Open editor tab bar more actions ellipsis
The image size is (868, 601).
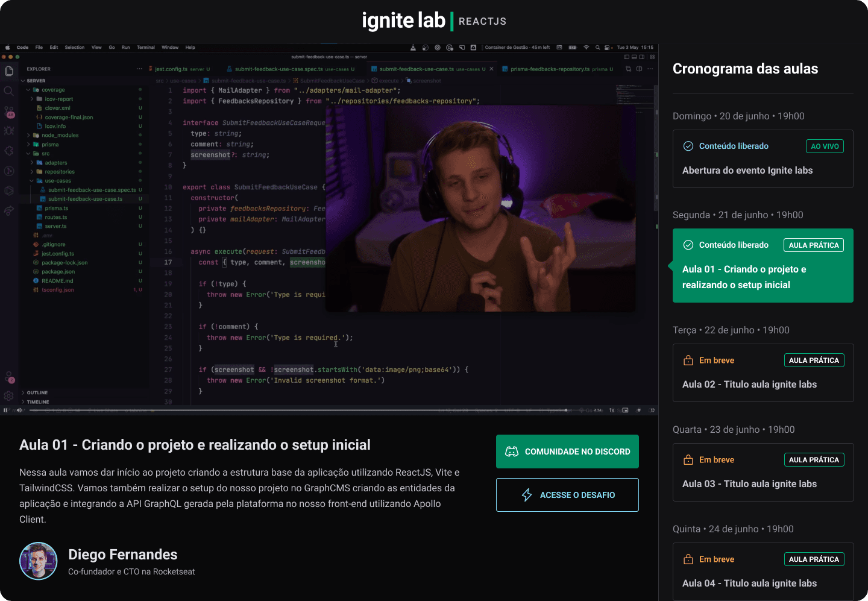click(x=650, y=69)
